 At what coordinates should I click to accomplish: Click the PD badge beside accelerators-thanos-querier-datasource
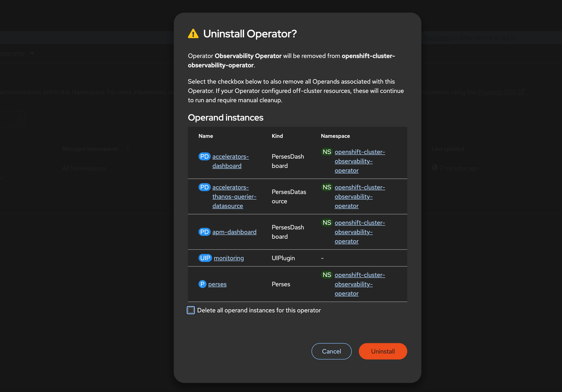(204, 187)
